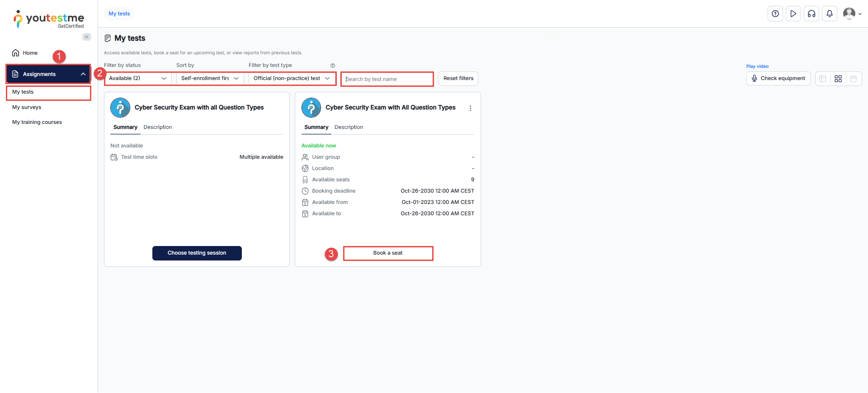Click the Book a seat button

pos(388,253)
